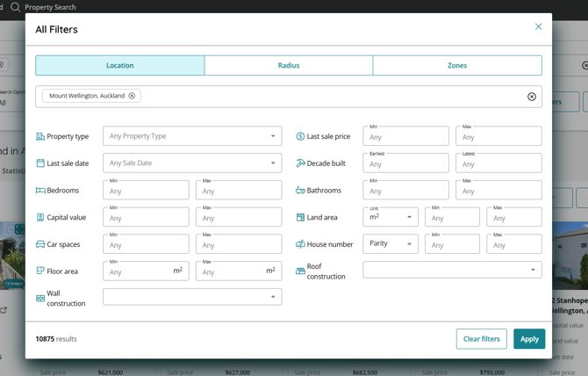This screenshot has height=376, width=588.
Task: Click the Decade built hammer icon
Action: click(x=300, y=163)
